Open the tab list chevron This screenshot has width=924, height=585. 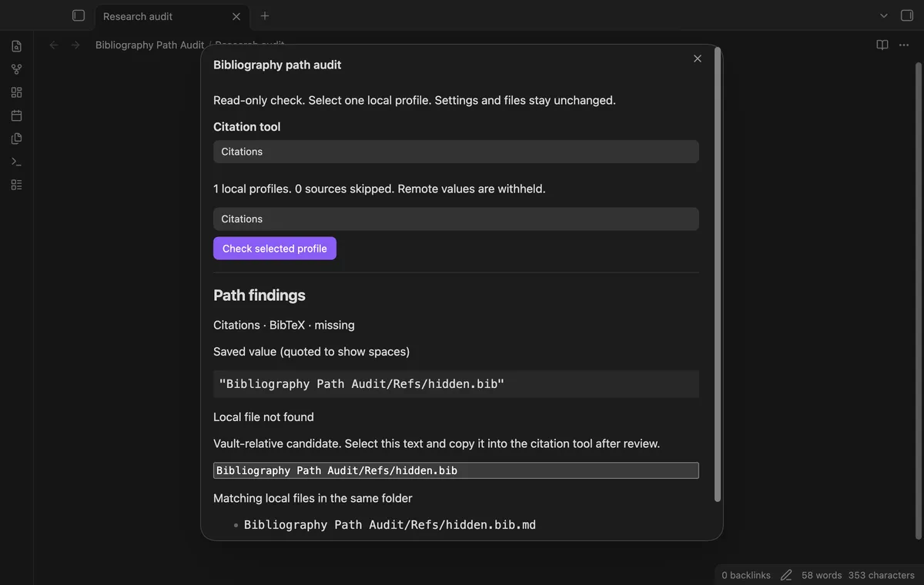[884, 15]
